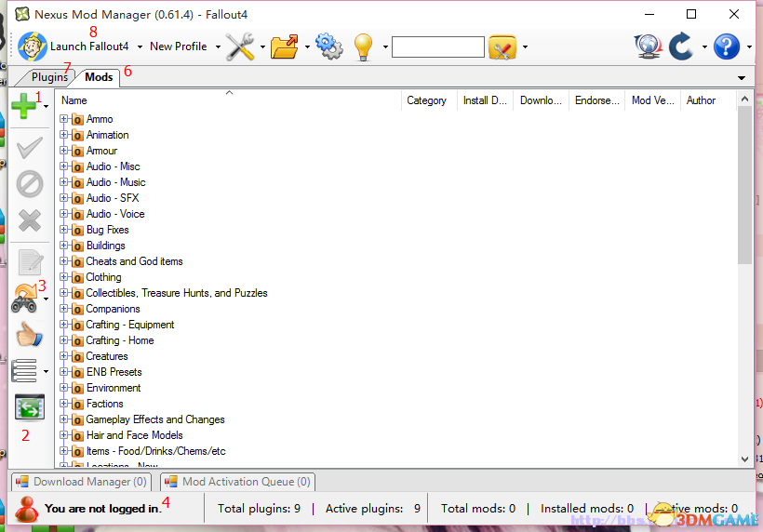The image size is (763, 532).
Task: Open dropdown arrow beside Launch Fallout4
Action: click(x=140, y=47)
